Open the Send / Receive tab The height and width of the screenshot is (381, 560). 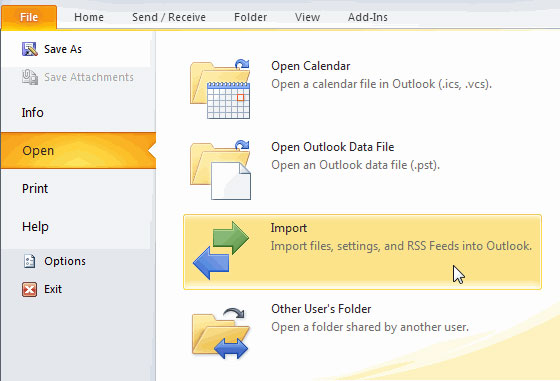coord(169,17)
